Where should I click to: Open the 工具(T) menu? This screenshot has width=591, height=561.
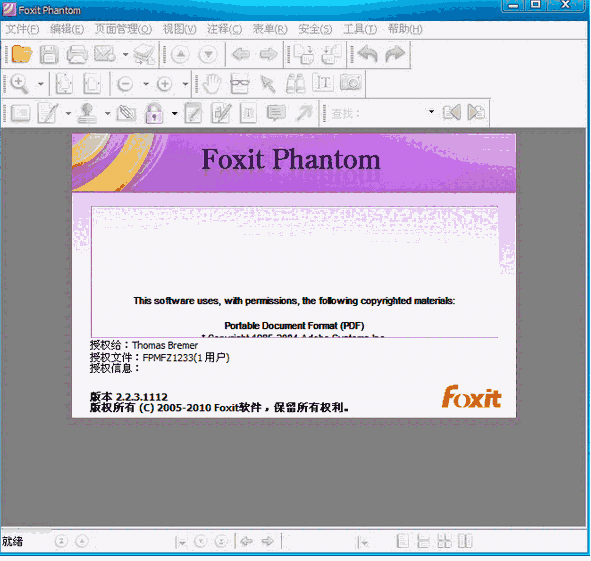(x=360, y=29)
